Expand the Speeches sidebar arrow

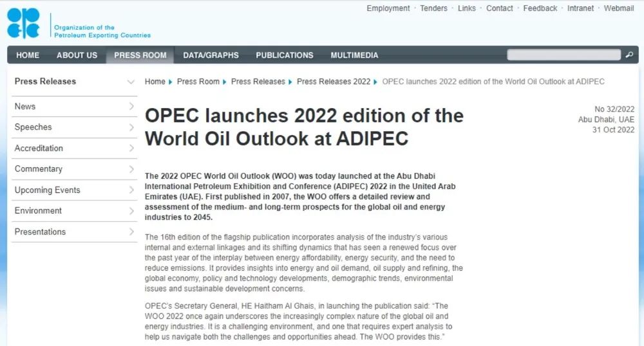pos(131,127)
